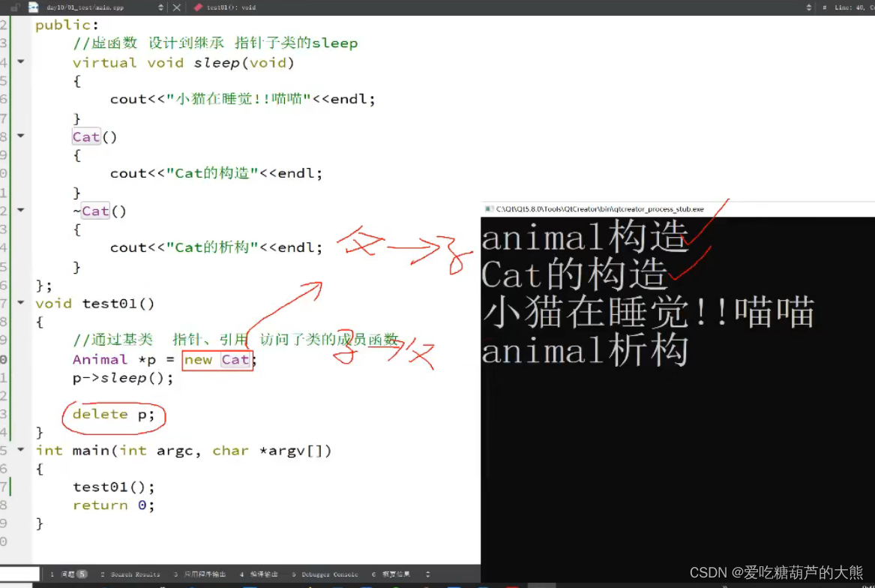The height and width of the screenshot is (588, 875).
Task: Click 'Cat的构造' output line in console
Action: pyautogui.click(x=575, y=274)
